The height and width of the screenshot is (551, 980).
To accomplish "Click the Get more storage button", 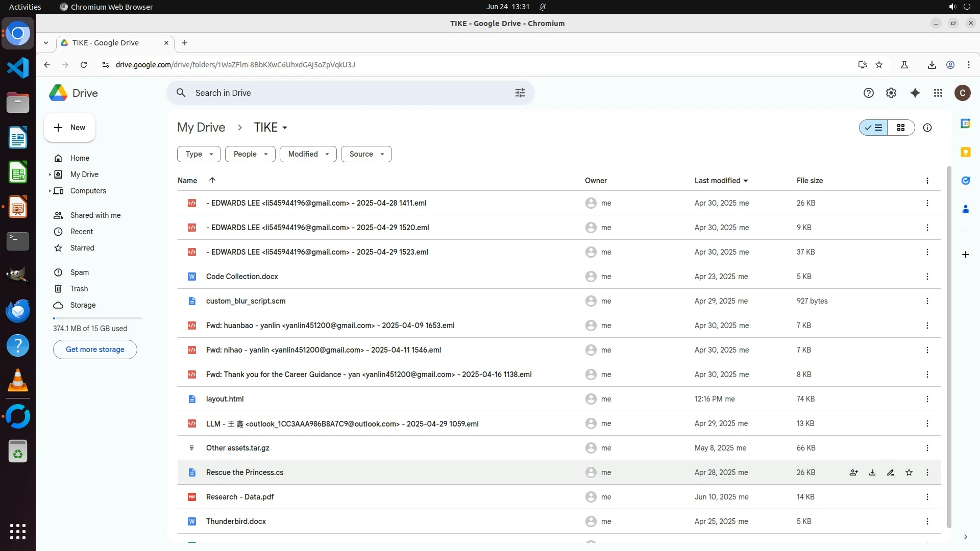I will [x=95, y=349].
